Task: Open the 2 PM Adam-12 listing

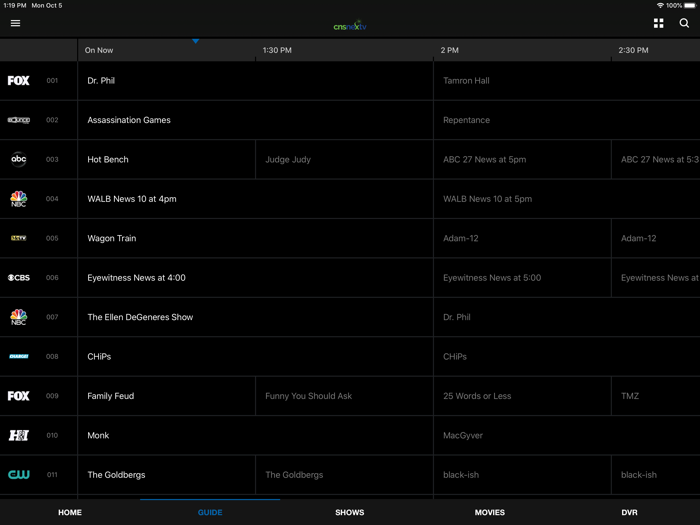Action: tap(522, 238)
